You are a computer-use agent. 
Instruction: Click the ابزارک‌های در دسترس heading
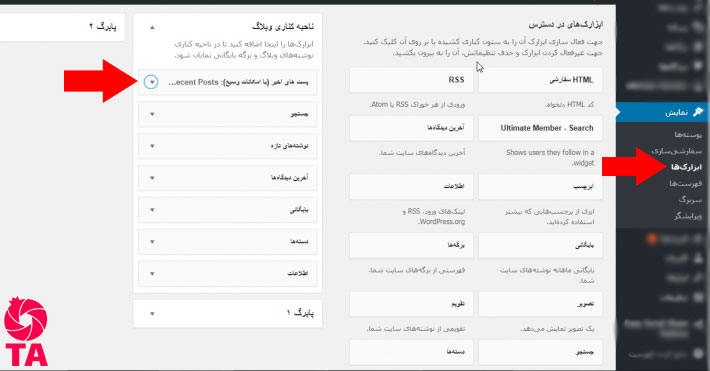click(566, 24)
